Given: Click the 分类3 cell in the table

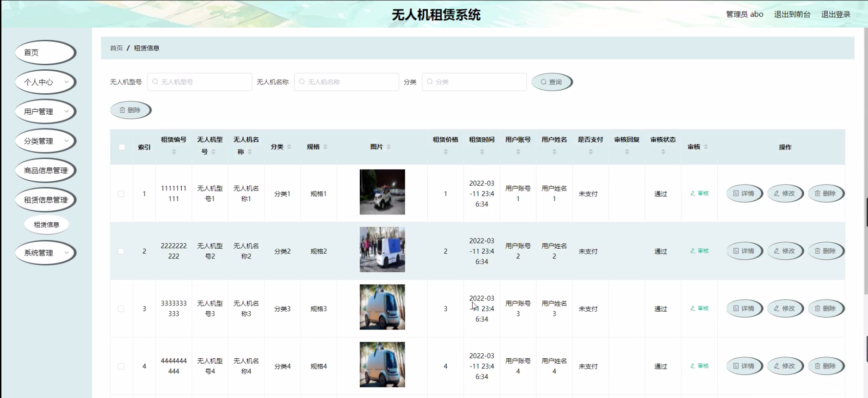Looking at the screenshot, I should tap(283, 309).
